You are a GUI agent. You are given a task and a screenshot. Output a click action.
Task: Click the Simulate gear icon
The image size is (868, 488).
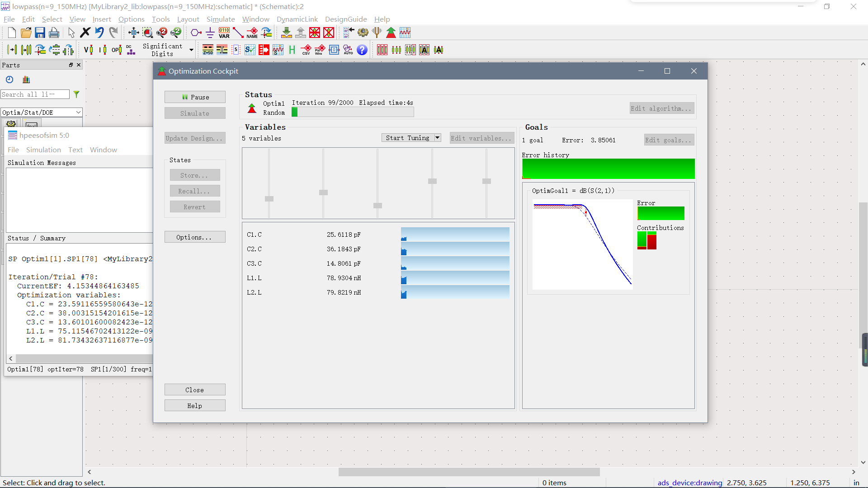[363, 33]
